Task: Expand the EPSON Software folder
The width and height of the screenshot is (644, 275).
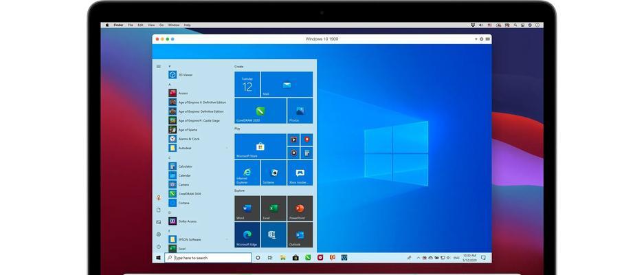Action: point(199,239)
